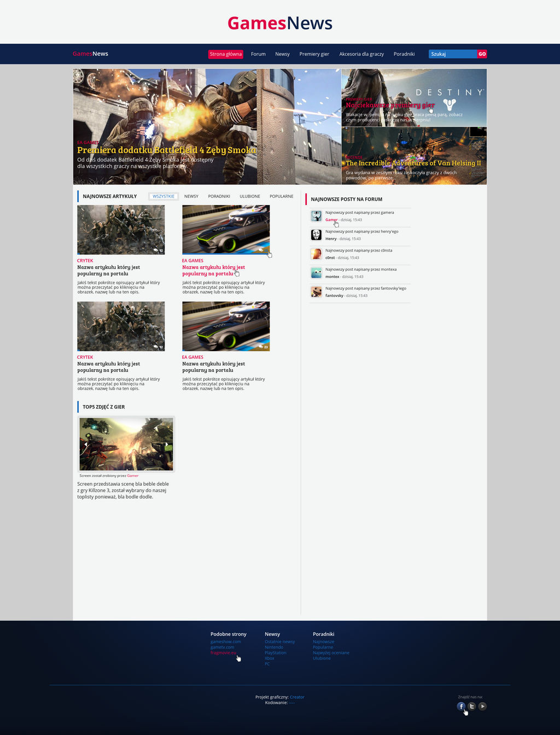Select the POPULARNE articles tab
The image size is (560, 735).
(282, 196)
